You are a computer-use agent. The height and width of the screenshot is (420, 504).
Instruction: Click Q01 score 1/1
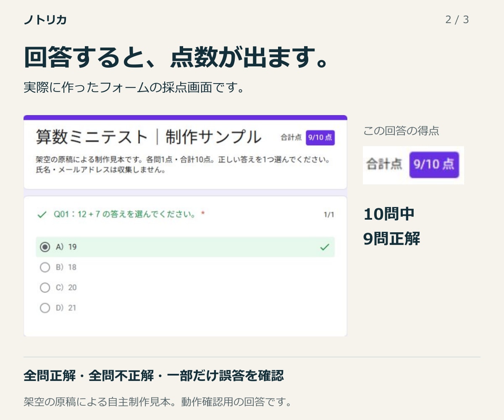[329, 215]
